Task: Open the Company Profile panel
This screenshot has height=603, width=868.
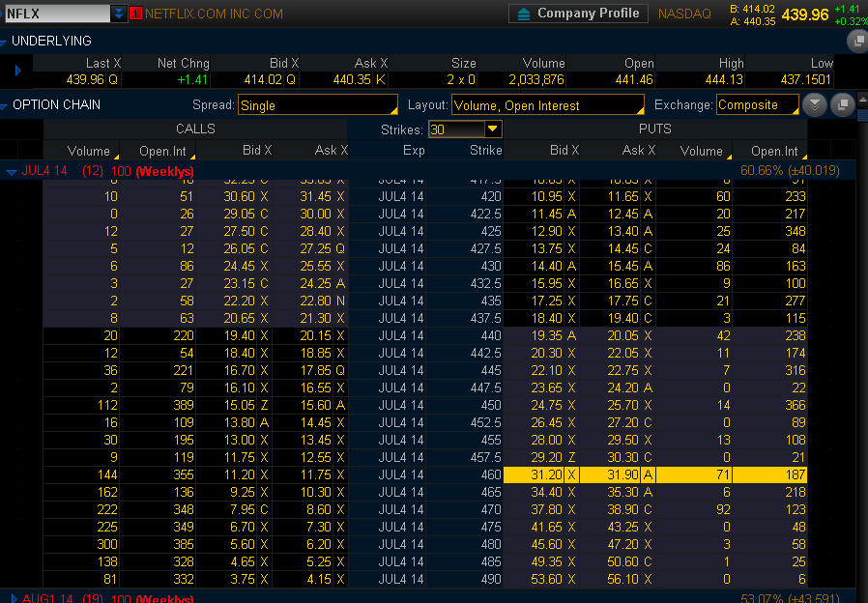Action: 579,14
